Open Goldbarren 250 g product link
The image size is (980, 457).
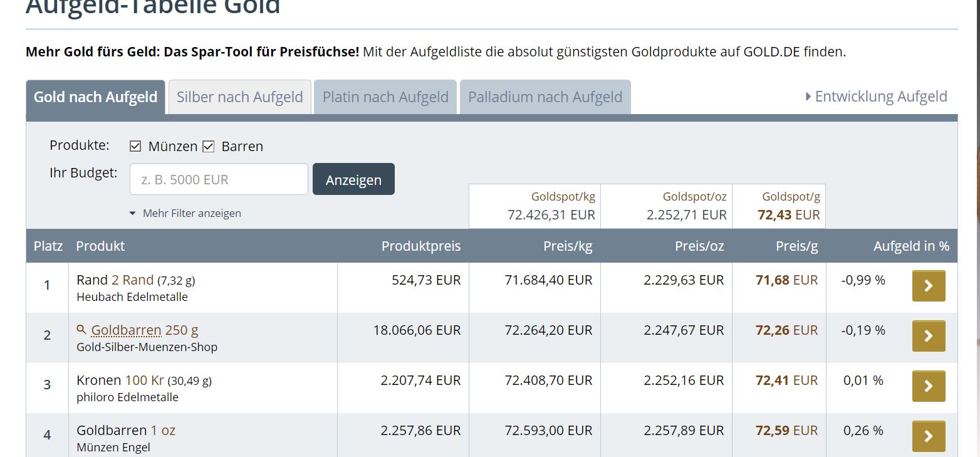click(x=145, y=330)
